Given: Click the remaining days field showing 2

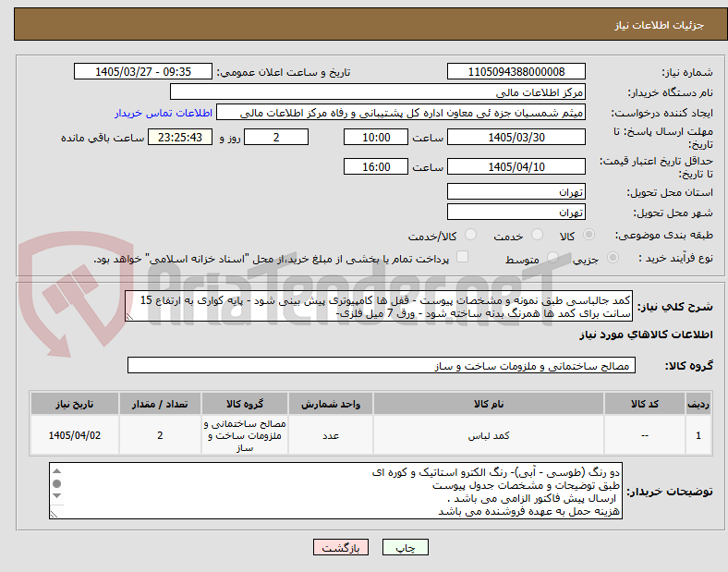Looking at the screenshot, I should coord(276,137).
